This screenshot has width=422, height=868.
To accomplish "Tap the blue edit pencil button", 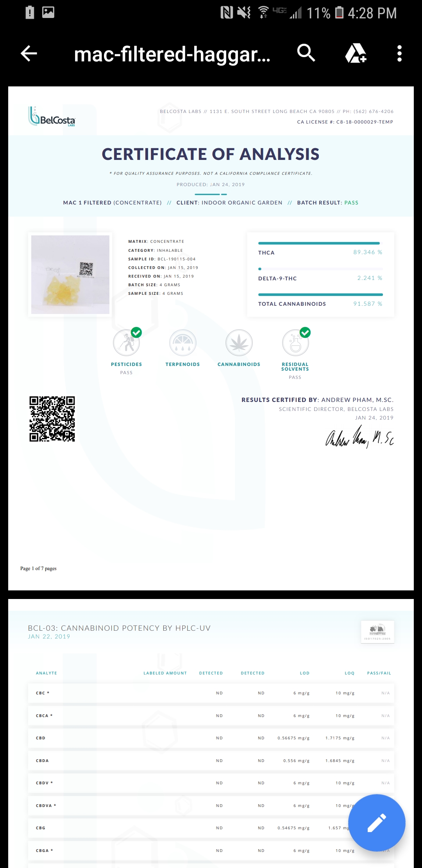I will [377, 823].
